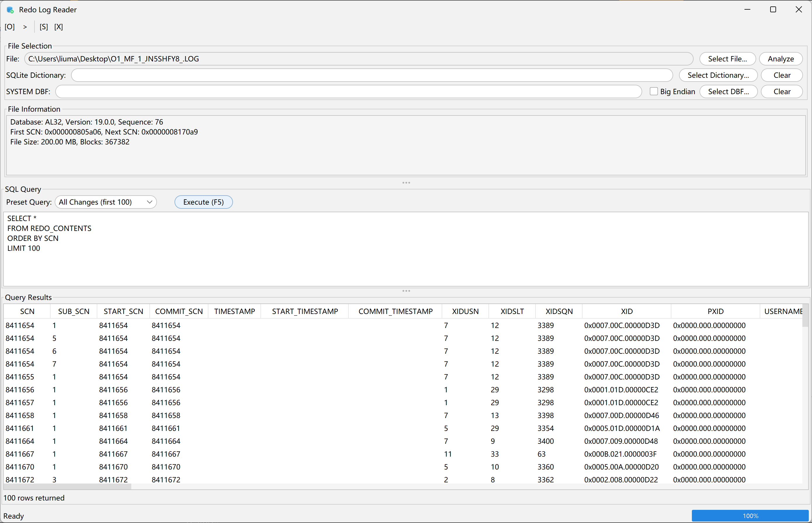
Task: Select the row with SCN 8411667
Action: coord(403,454)
